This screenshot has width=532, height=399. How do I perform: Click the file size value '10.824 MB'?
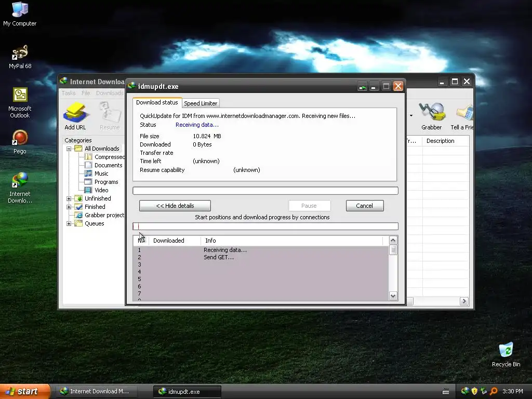pos(207,136)
